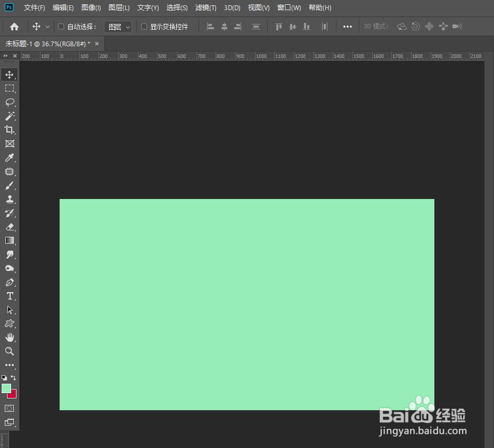Align horizontal centers in options bar
494x448 pixels.
point(224,26)
